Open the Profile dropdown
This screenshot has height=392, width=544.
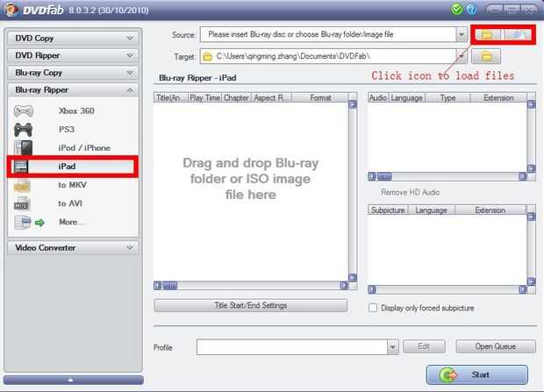click(x=393, y=347)
